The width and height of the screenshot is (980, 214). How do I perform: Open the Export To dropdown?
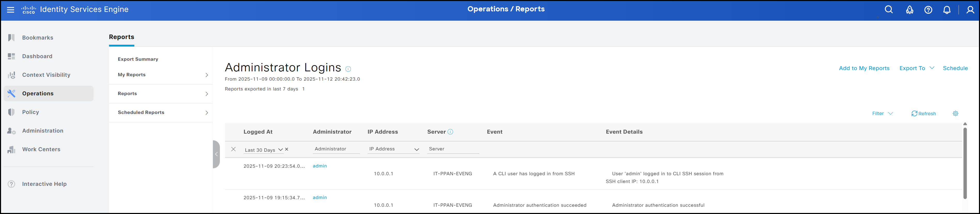point(916,68)
